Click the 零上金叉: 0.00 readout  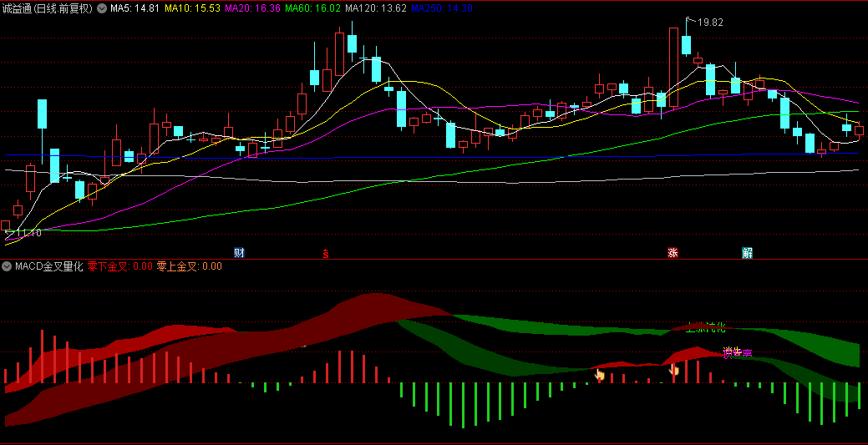190,266
